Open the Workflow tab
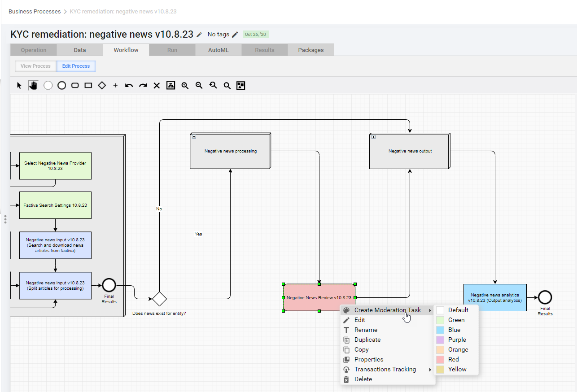 coord(126,50)
